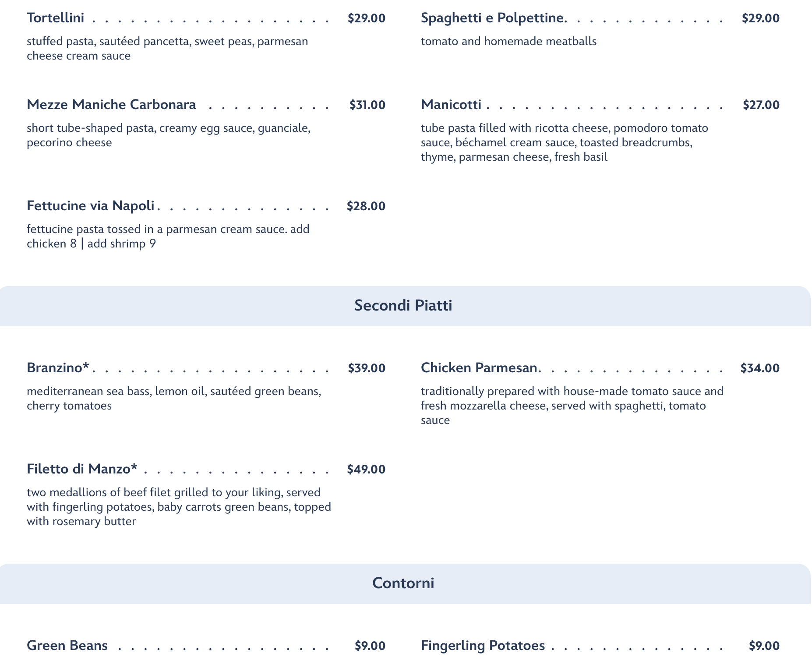The width and height of the screenshot is (812, 671).
Task: Click the $31.00 Carbonara price
Action: point(367,105)
